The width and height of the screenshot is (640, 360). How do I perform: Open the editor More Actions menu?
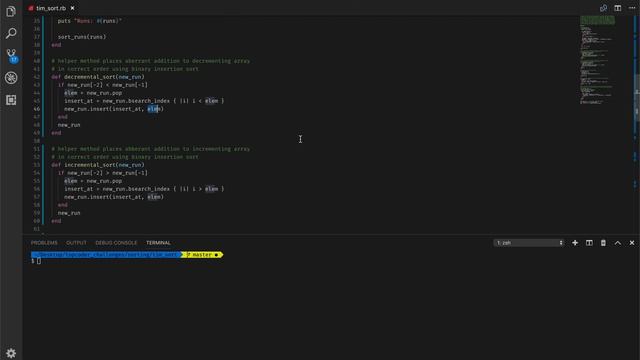coord(632,8)
